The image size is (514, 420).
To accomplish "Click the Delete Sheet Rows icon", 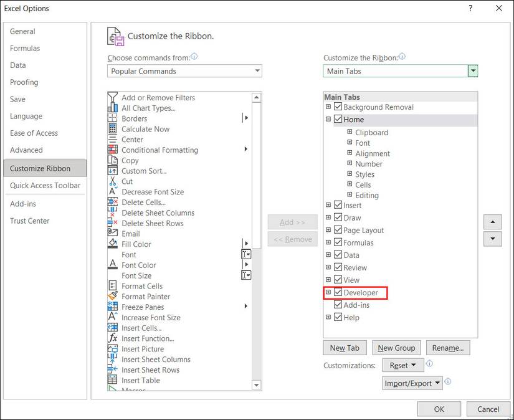I will point(112,223).
